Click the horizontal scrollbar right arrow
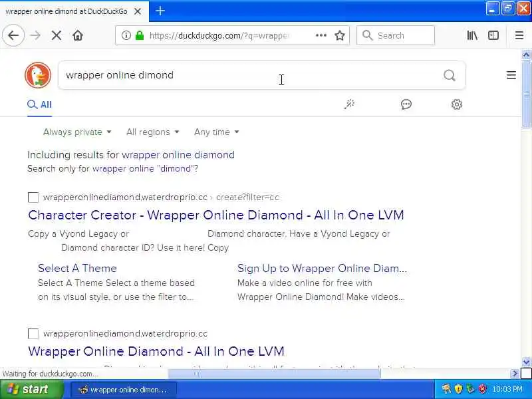This screenshot has height=399, width=532. tap(514, 374)
